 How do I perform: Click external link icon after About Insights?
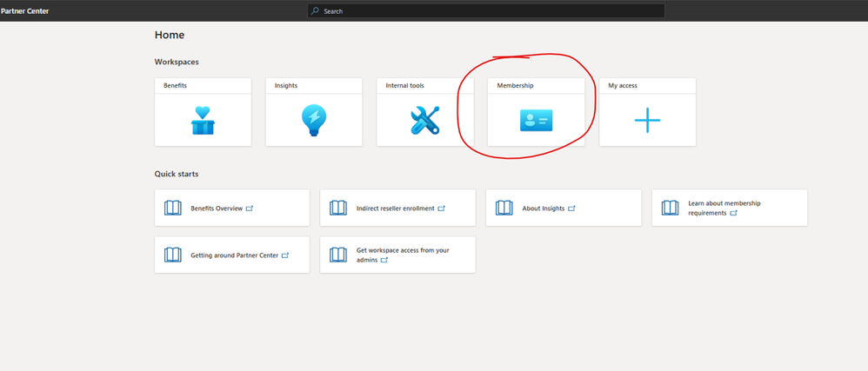coord(571,209)
